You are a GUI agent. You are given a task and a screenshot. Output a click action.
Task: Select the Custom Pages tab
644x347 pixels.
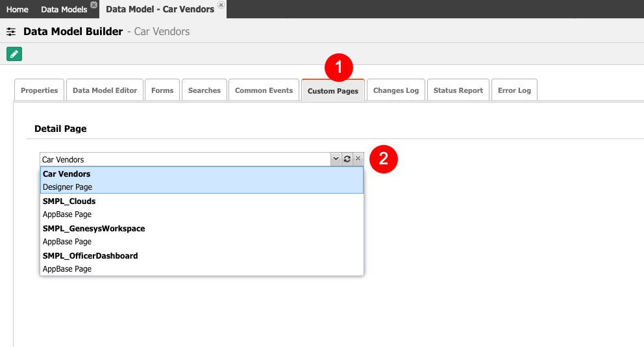pos(333,90)
